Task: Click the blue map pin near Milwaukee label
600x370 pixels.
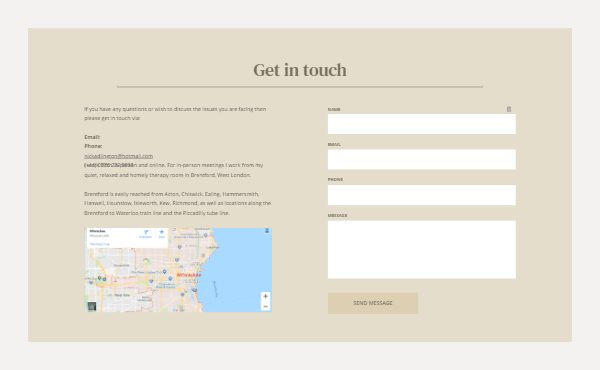Action: [x=170, y=278]
